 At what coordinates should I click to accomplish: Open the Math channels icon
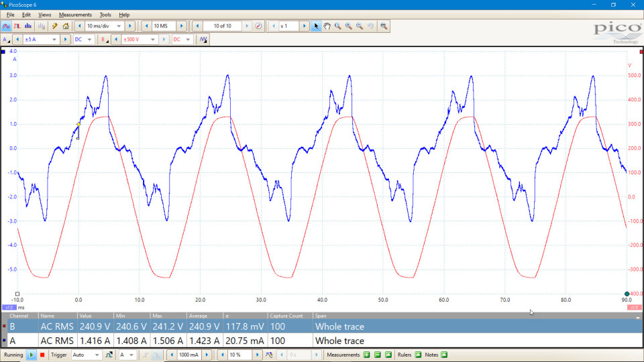[x=203, y=40]
